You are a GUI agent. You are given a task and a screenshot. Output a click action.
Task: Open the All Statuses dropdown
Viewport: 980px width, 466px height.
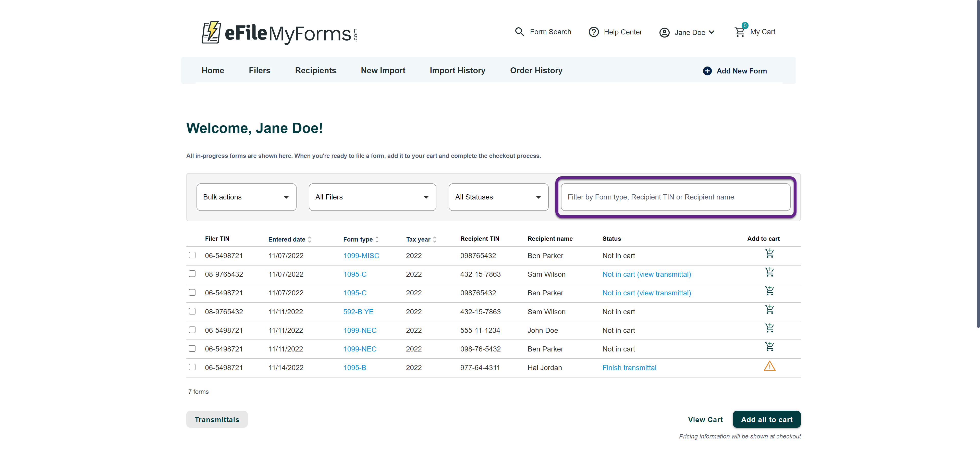pyautogui.click(x=498, y=197)
